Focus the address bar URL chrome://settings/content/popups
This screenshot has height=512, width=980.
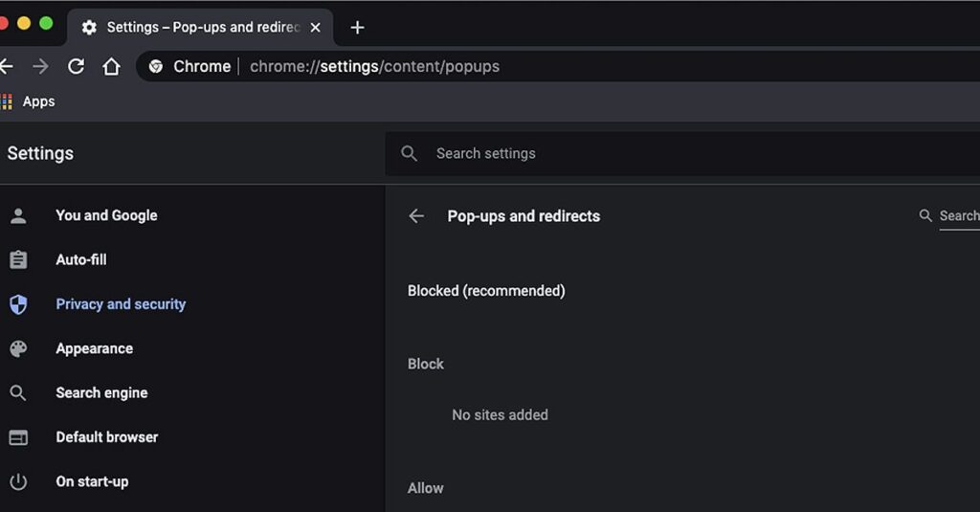pyautogui.click(x=374, y=66)
